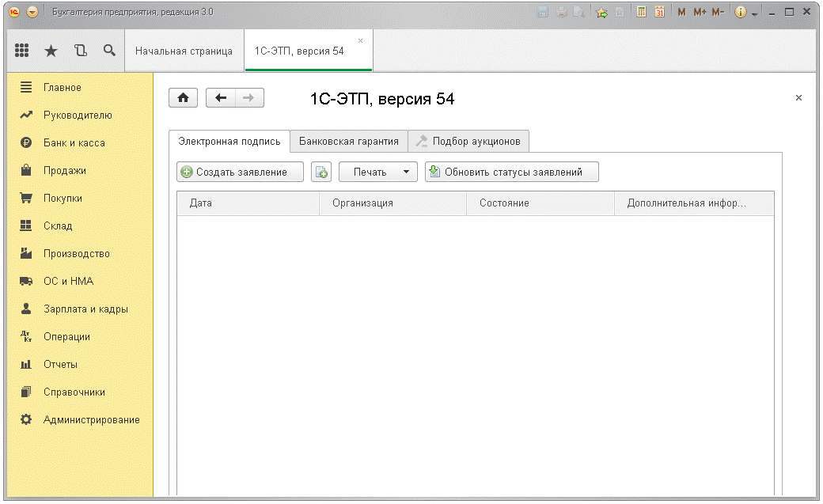Open the Администрирование section
The image size is (823, 504).
tap(80, 419)
